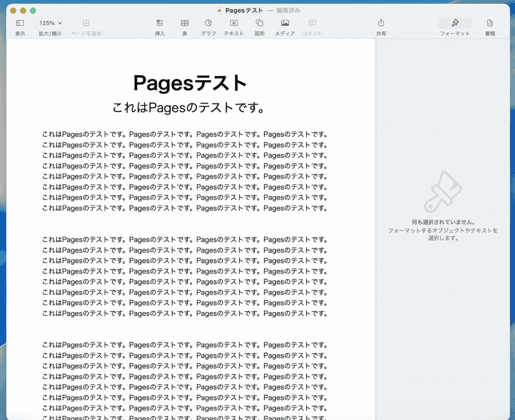Click first line of first body paragraph
515x420 pixels.
click(x=185, y=134)
